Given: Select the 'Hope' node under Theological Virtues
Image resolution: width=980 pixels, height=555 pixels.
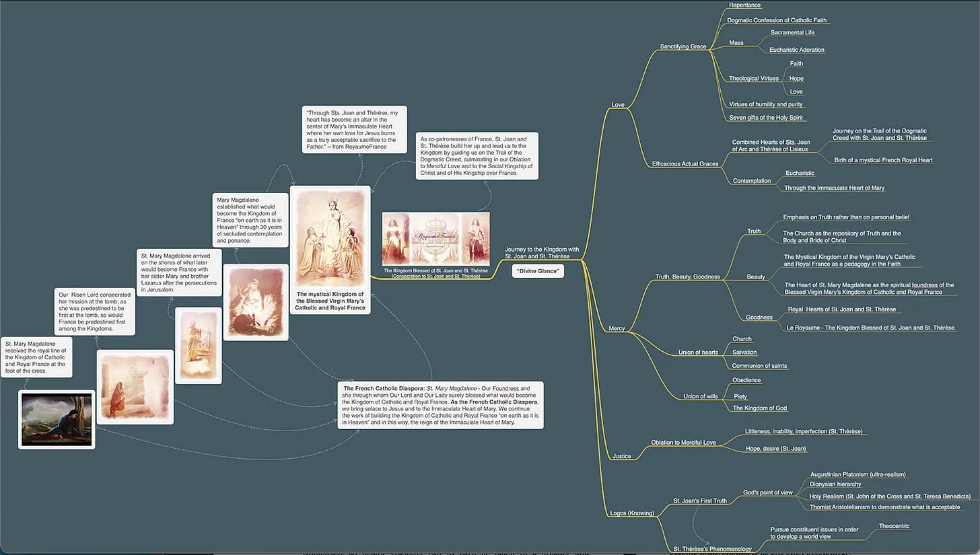Looking at the screenshot, I should (796, 78).
